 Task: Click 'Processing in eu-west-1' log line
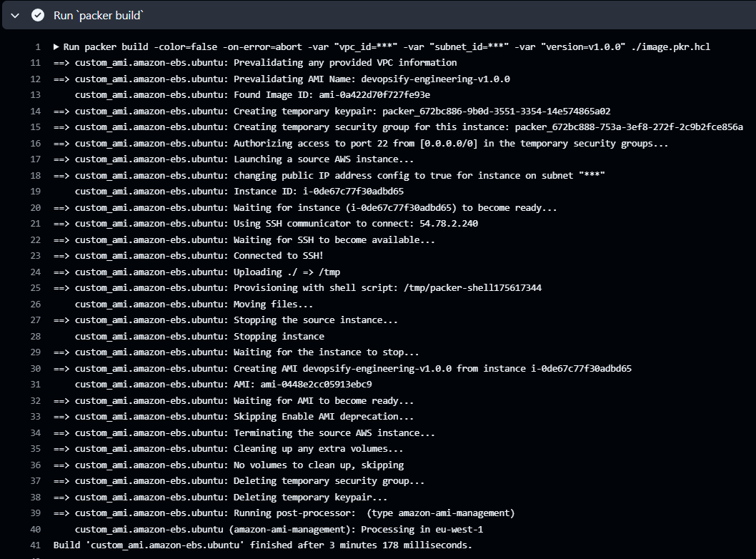click(279, 529)
